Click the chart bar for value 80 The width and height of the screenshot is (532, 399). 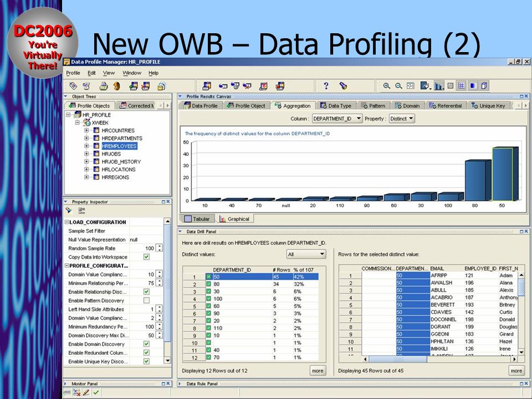(x=478, y=180)
